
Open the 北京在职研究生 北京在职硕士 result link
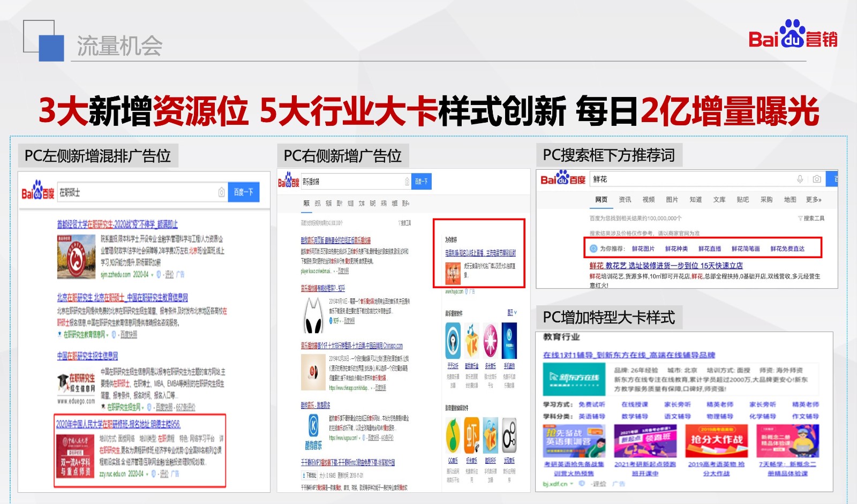122,297
